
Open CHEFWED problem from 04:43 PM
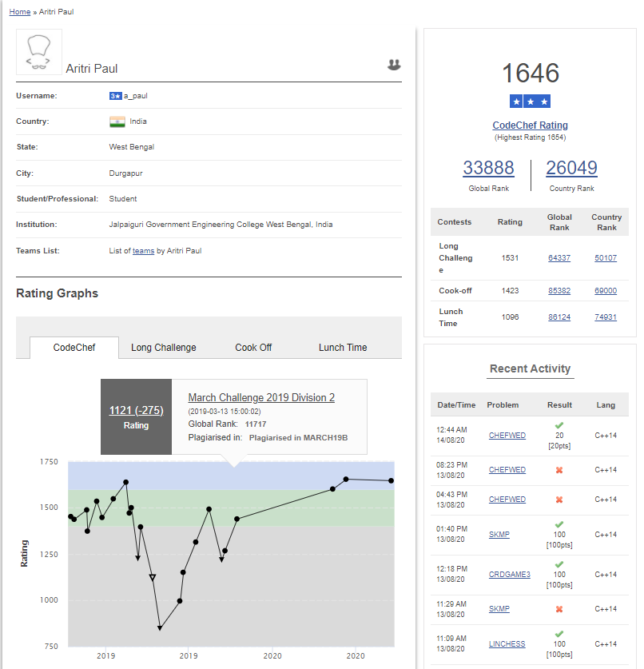pyautogui.click(x=507, y=500)
